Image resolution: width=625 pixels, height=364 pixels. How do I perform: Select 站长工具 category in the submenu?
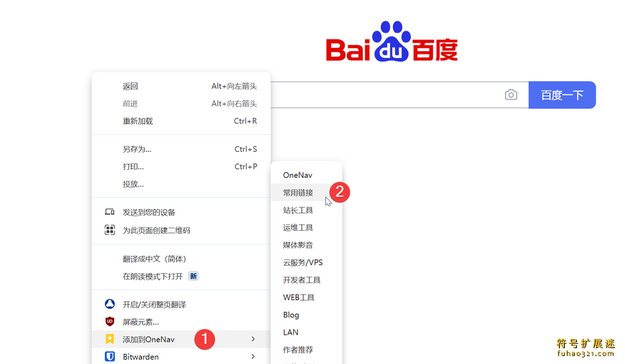(306, 210)
